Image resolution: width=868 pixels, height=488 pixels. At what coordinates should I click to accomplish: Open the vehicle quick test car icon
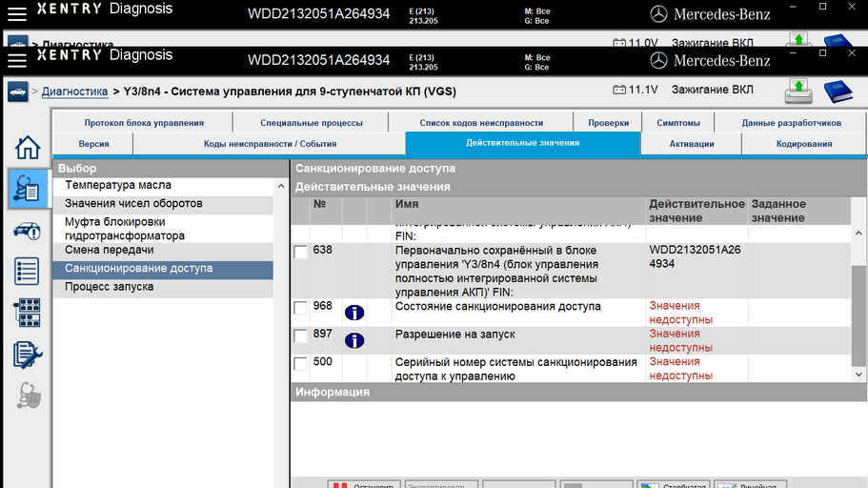click(27, 231)
